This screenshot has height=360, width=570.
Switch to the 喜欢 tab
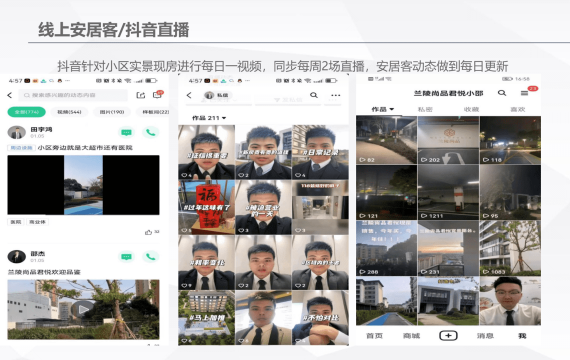(x=518, y=109)
